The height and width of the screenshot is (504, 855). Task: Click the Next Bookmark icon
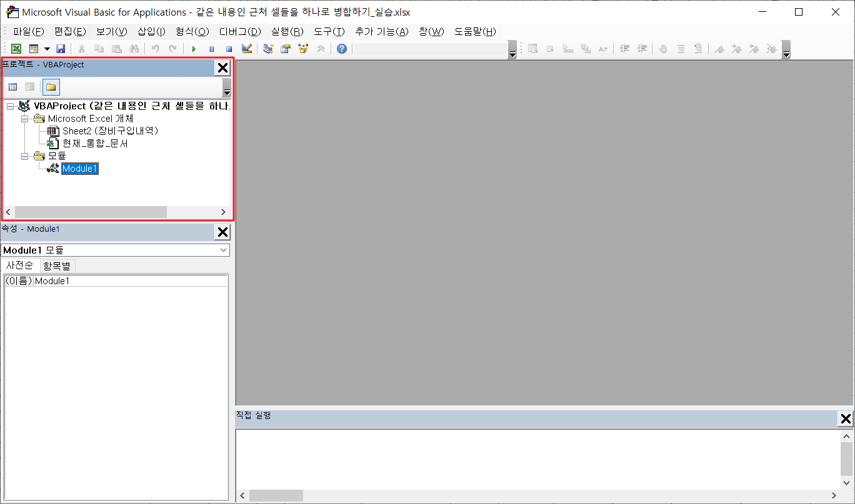pos(737,49)
